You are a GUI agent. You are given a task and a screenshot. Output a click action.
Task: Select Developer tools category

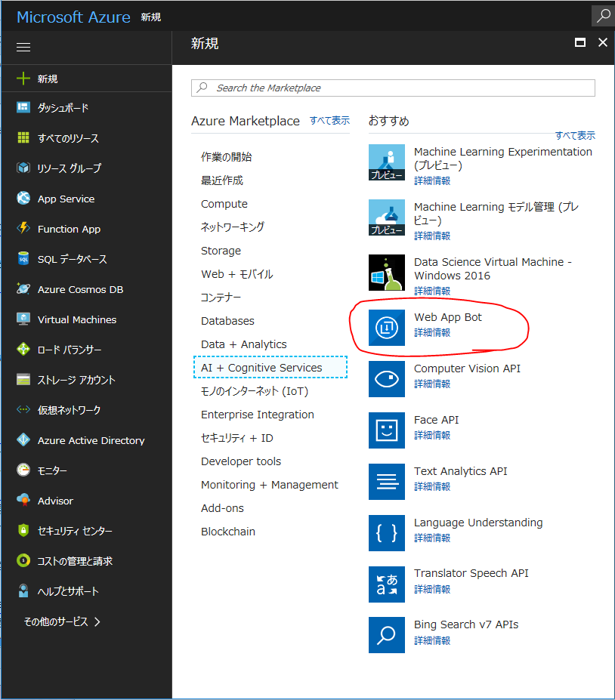pyautogui.click(x=241, y=461)
